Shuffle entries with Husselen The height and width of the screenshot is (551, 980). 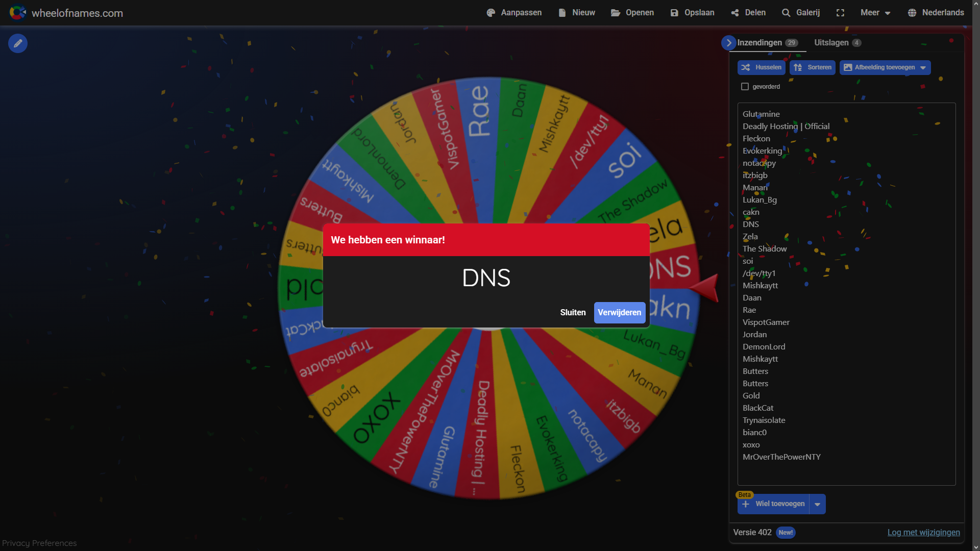761,67
